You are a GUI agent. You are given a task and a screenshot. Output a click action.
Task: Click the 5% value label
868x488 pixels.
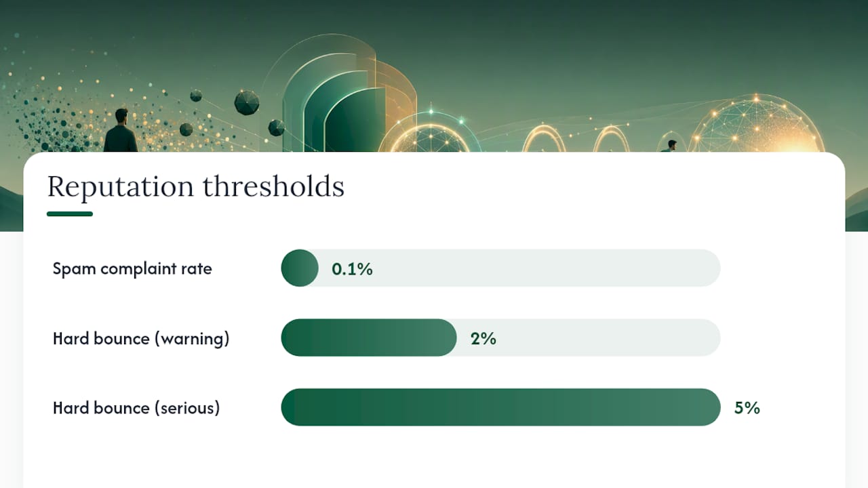[x=747, y=408]
